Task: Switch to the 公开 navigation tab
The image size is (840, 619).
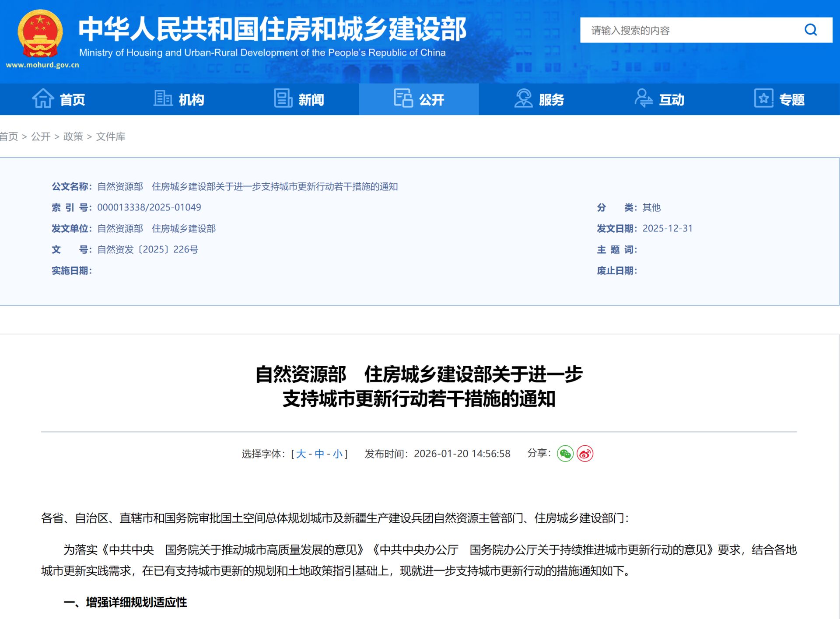Action: tap(419, 99)
